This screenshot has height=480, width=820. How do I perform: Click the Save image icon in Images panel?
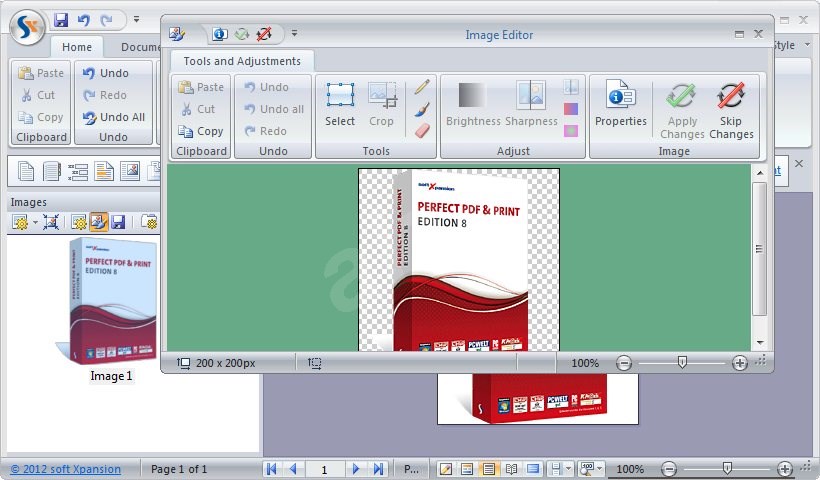coord(118,222)
